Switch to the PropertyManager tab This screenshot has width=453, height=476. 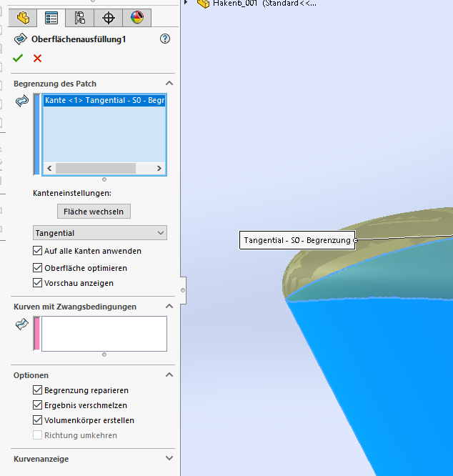[x=51, y=18]
